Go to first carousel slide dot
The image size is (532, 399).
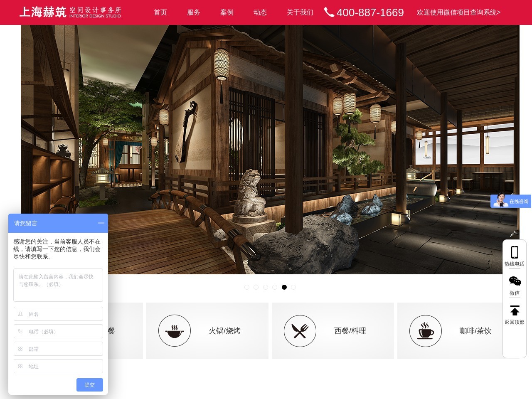247,287
